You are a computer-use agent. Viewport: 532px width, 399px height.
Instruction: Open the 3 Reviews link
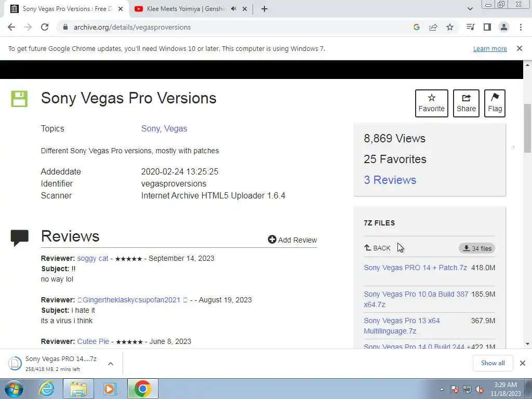point(390,180)
